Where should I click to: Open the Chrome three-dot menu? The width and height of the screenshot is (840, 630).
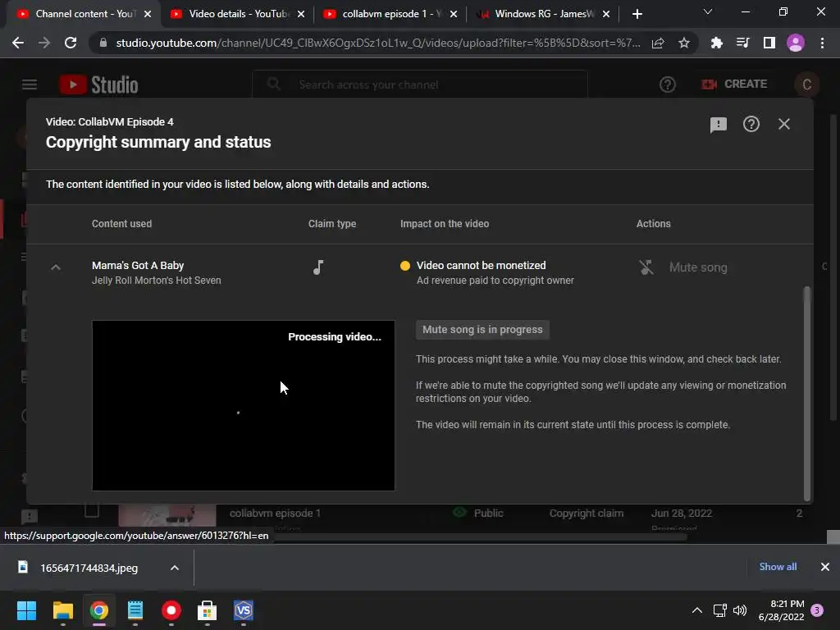822,43
